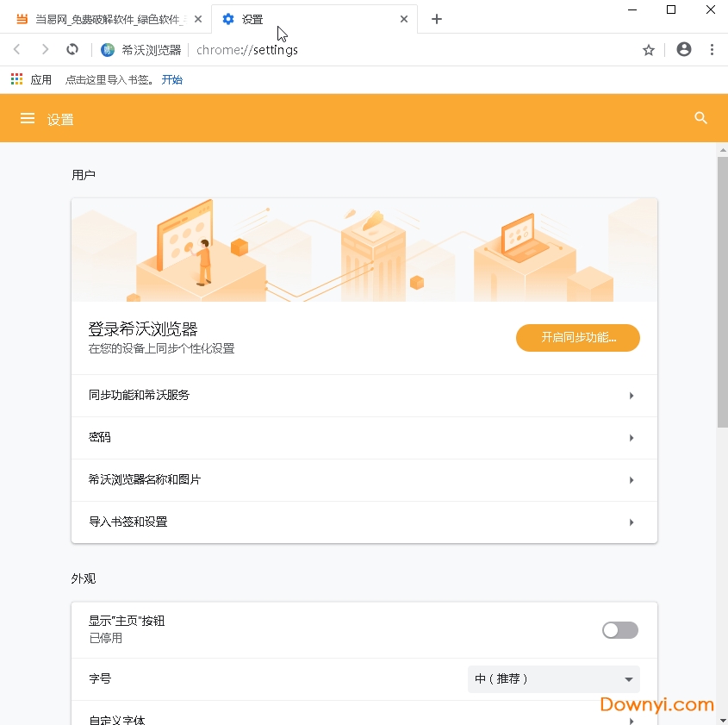Click the 开始 import bookmarks link
The height and width of the screenshot is (725, 728).
(x=171, y=78)
